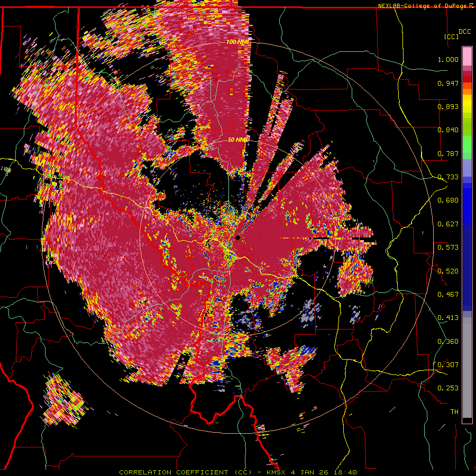Pick the gray bottom color bar segment
The image size is (476, 476).
(467, 368)
